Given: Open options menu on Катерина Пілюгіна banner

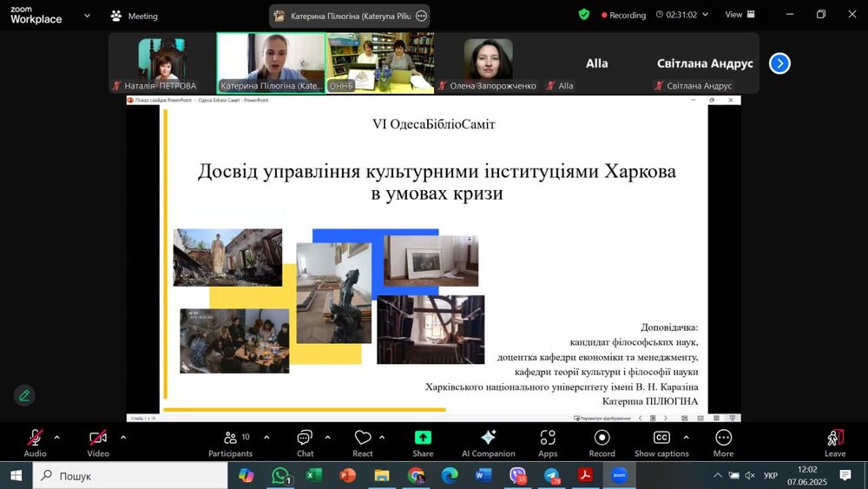Looking at the screenshot, I should pos(422,16).
